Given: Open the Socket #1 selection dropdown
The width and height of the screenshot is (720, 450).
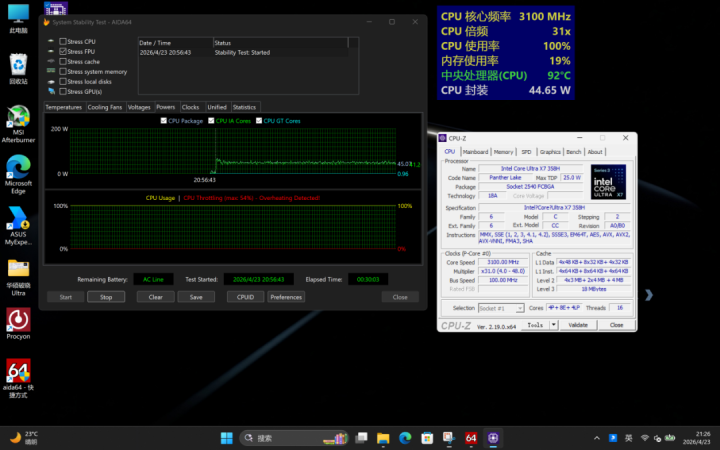Looking at the screenshot, I should point(500,308).
